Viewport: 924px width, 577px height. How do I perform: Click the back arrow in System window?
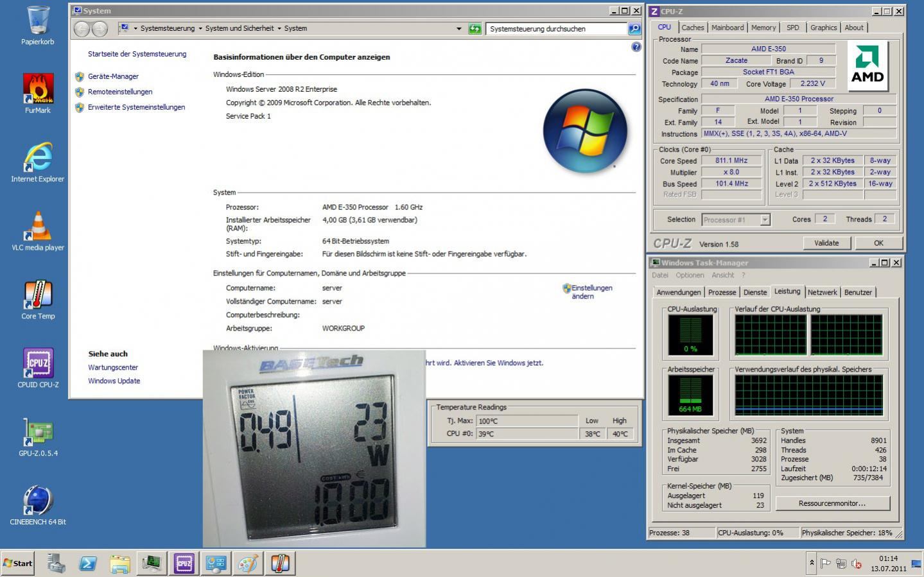click(82, 28)
